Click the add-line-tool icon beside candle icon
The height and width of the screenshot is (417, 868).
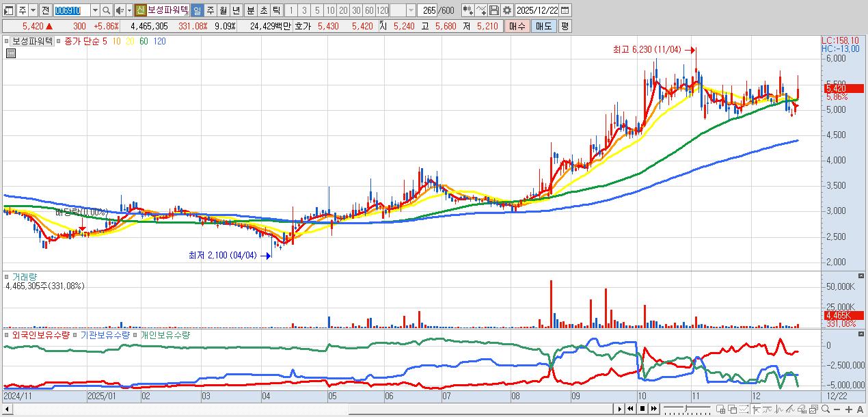coord(481,10)
